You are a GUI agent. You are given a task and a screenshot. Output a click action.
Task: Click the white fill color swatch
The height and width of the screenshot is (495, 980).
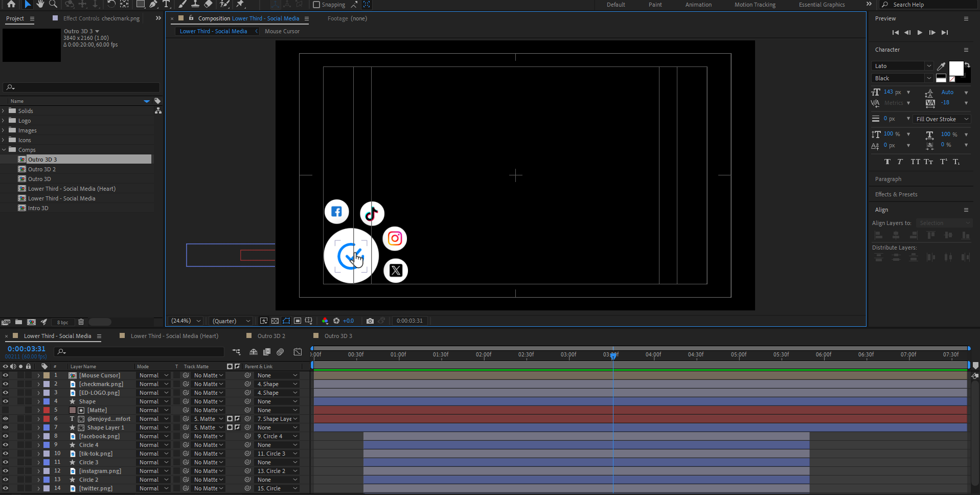point(956,68)
